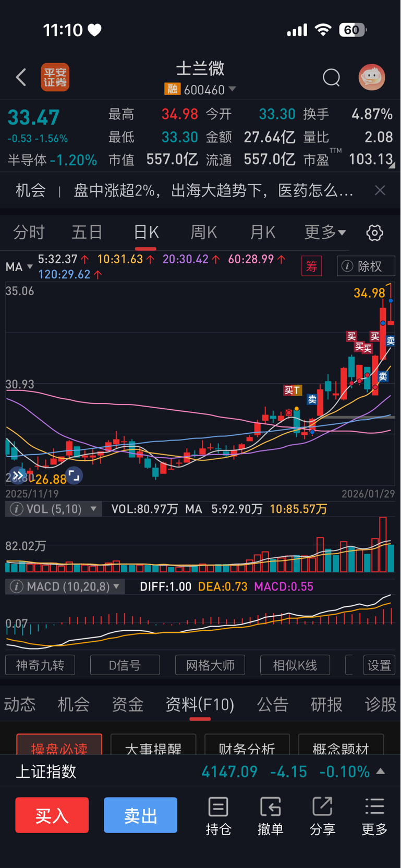Screen dimensions: 401x868
Task: Switch to the 诊股 section tab
Action: click(381, 705)
